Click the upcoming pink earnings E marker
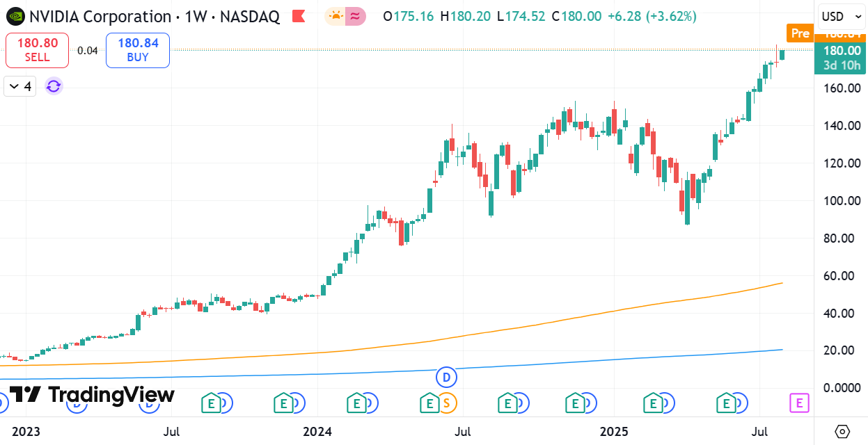The height and width of the screenshot is (445, 868). pos(800,402)
